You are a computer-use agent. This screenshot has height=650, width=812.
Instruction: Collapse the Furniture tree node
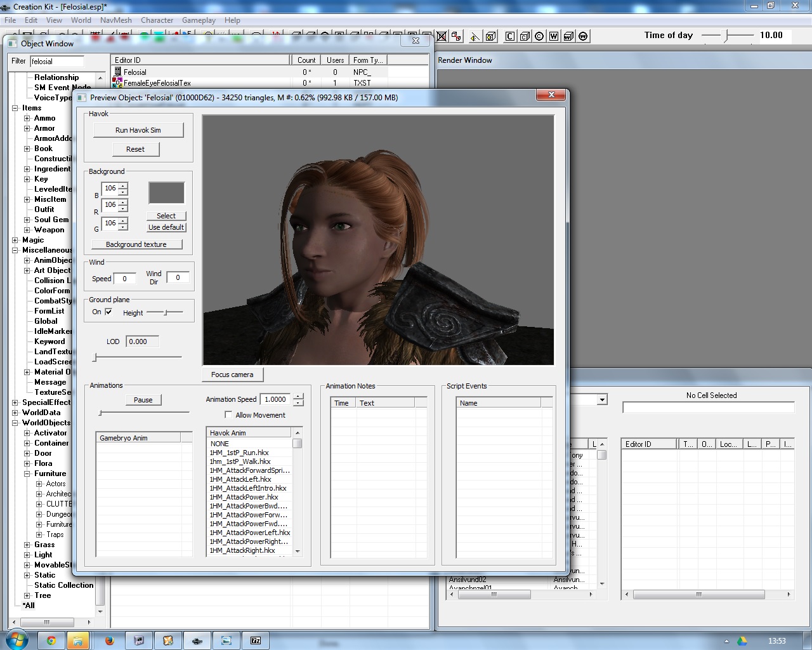27,474
